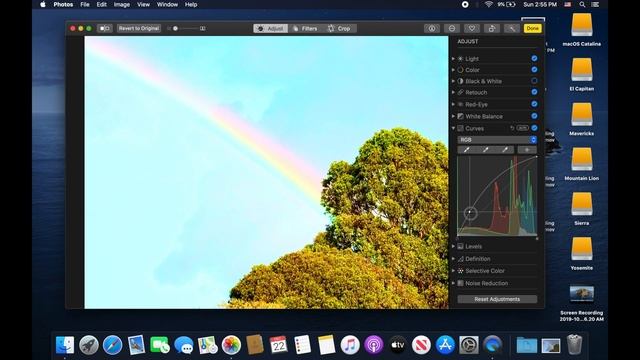This screenshot has width=640, height=360.
Task: Open Music app from the Dock
Action: coord(350,345)
